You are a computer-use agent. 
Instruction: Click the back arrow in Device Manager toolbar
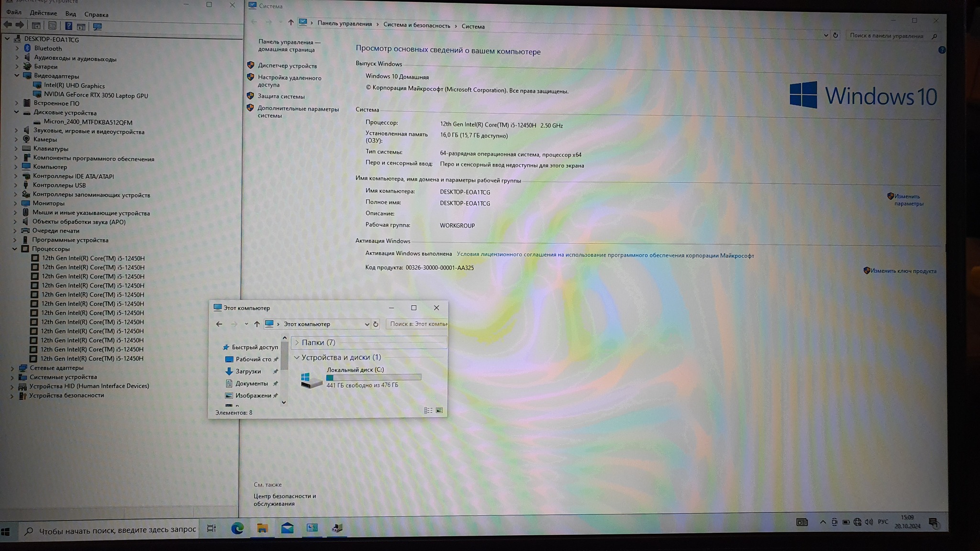8,25
